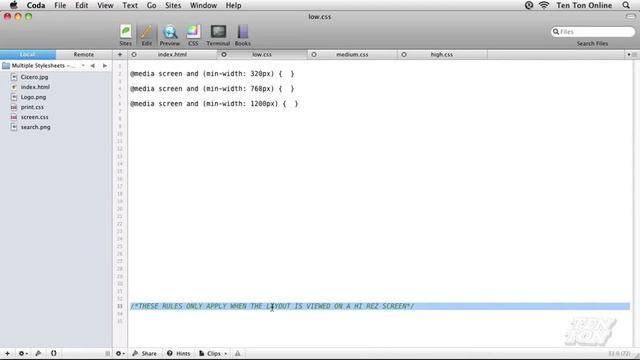This screenshot has width=640, height=360.
Task: Open editor gear action menu
Action: [120, 353]
